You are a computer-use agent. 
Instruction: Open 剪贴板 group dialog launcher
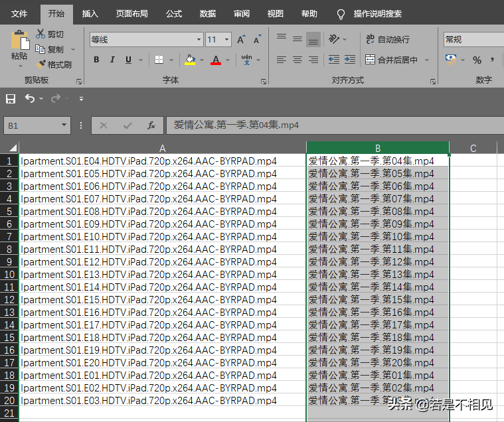click(x=79, y=82)
